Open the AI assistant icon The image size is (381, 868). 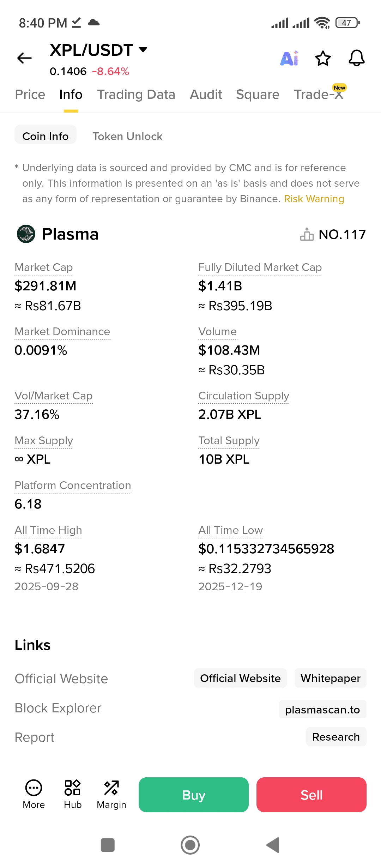click(x=289, y=58)
